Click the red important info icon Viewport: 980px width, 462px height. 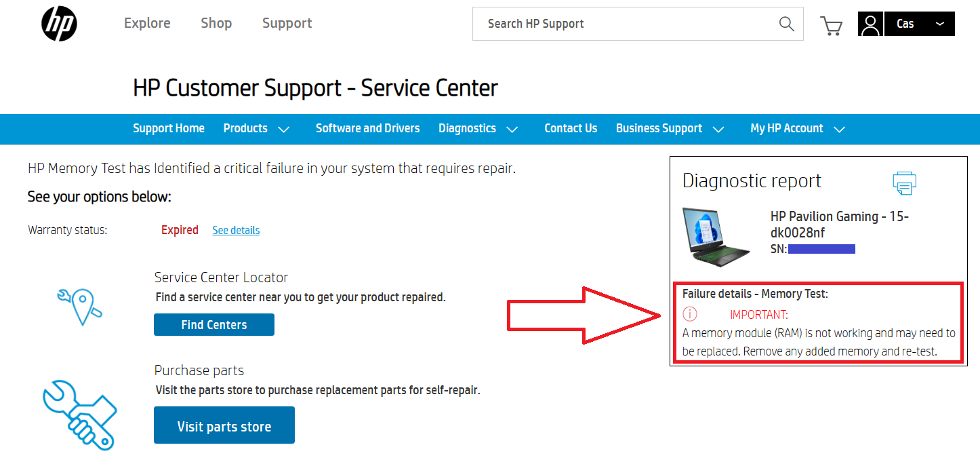[689, 314]
